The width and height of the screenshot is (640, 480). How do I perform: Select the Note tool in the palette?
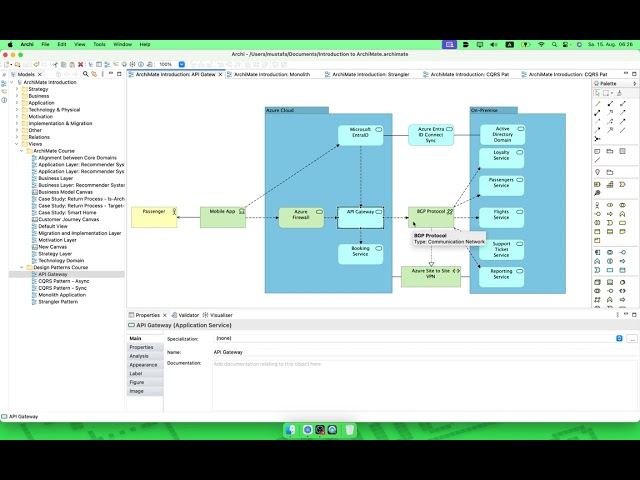point(598,151)
